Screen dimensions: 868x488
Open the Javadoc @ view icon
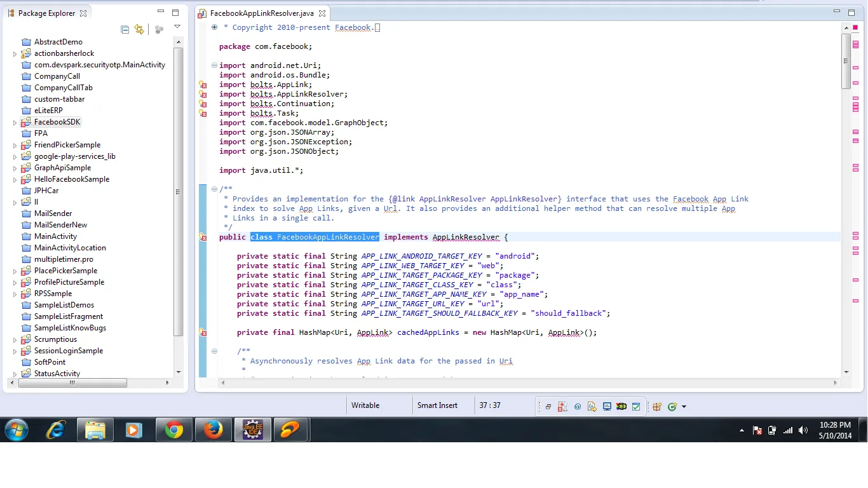coord(578,407)
